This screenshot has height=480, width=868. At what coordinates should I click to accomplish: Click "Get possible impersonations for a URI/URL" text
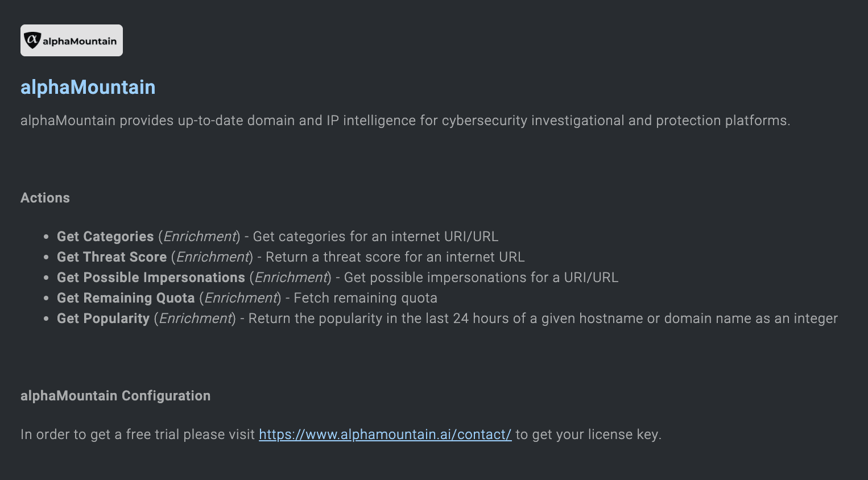point(481,278)
